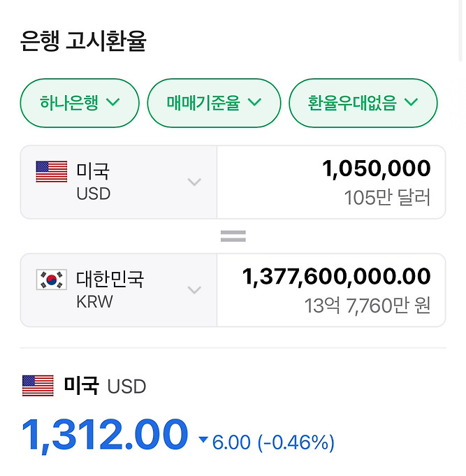Click the 1,312.00 exchange rate value
The height and width of the screenshot is (476, 466).
click(x=105, y=435)
